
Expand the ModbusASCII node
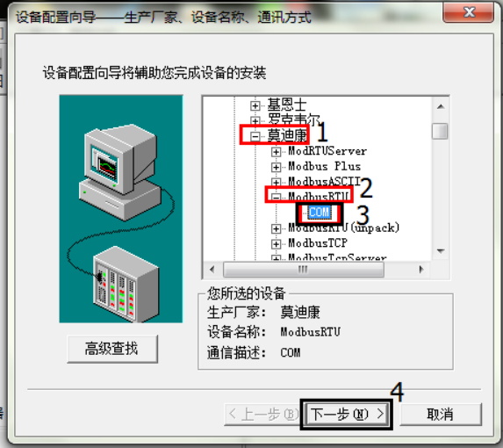pyautogui.click(x=276, y=183)
